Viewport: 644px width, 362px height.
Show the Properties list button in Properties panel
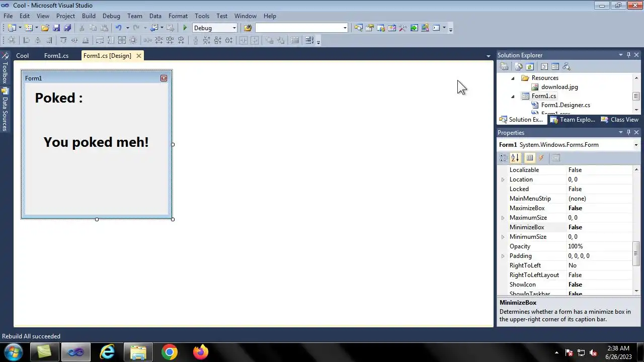(529, 158)
